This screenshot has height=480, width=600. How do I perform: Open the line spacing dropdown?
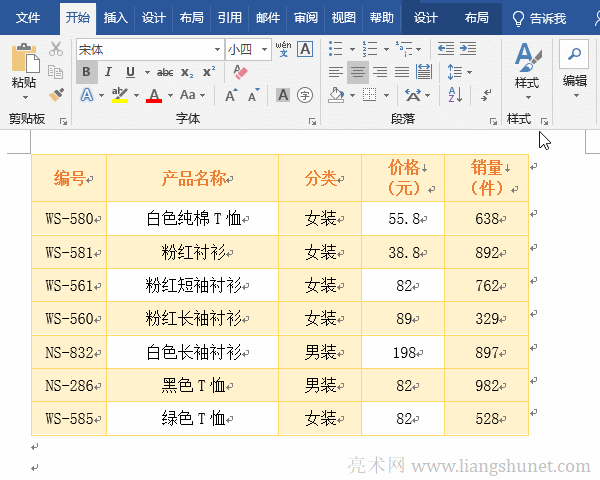(458, 72)
